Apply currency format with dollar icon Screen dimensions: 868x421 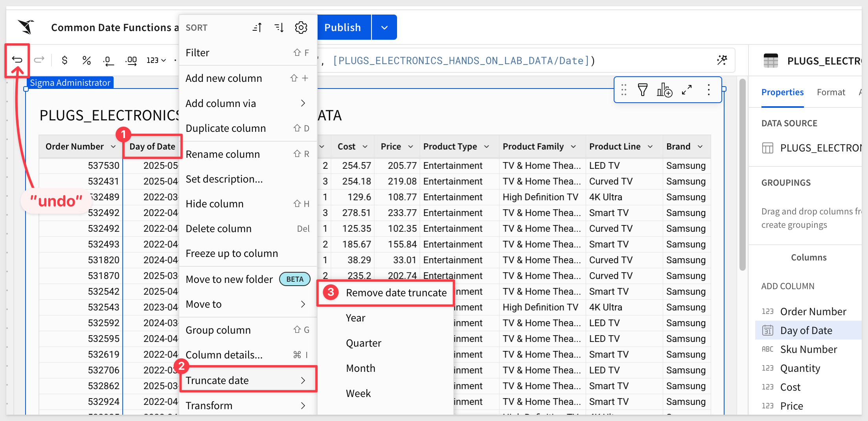pos(64,60)
